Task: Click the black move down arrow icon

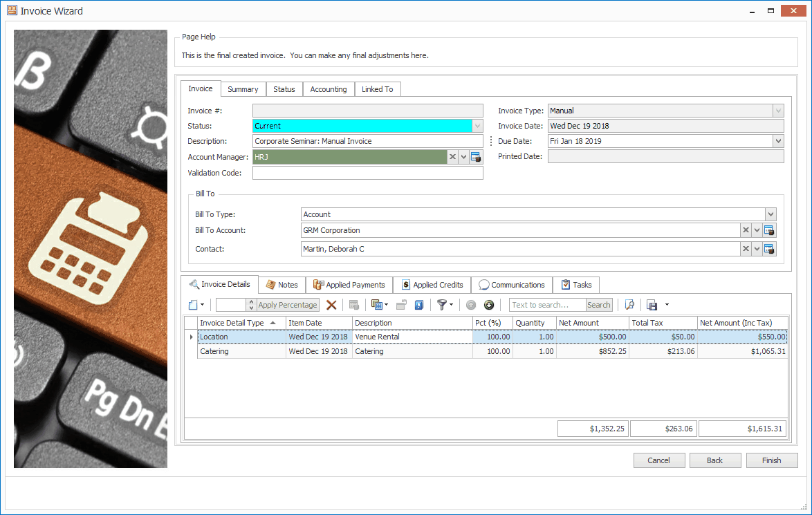Action: (x=489, y=305)
